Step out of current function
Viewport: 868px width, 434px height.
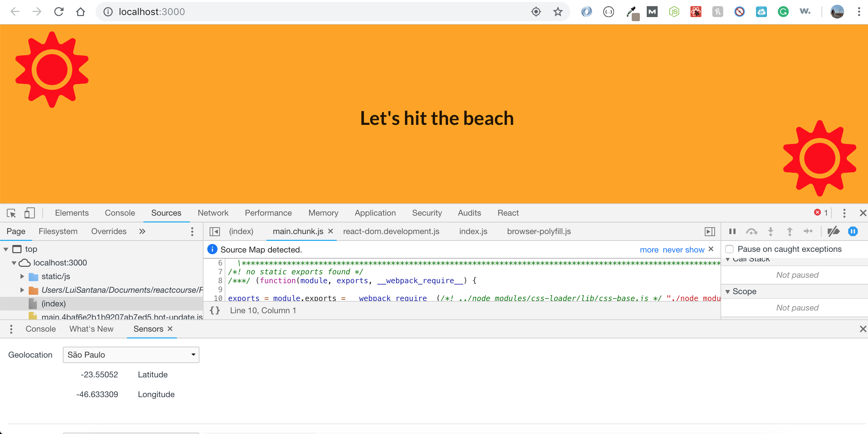point(789,231)
